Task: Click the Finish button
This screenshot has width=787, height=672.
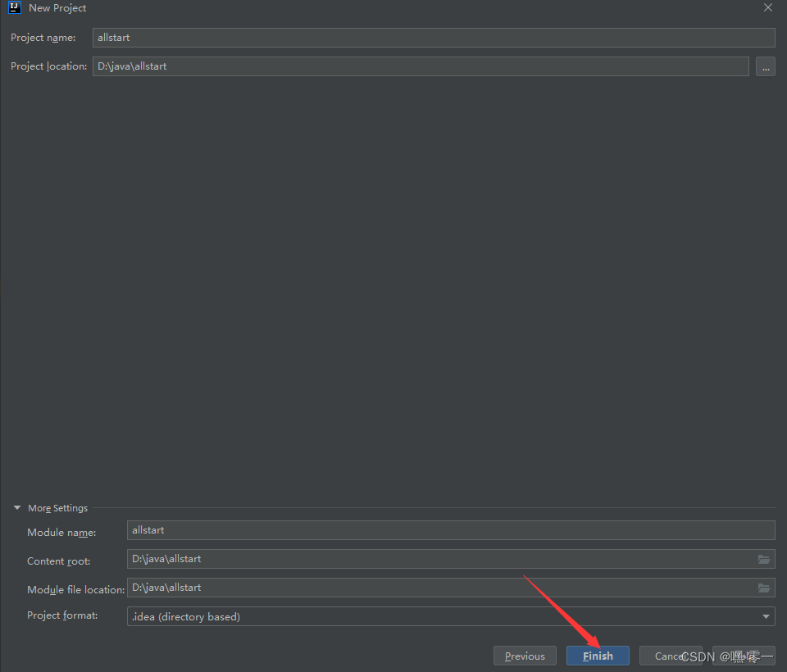Action: 598,656
